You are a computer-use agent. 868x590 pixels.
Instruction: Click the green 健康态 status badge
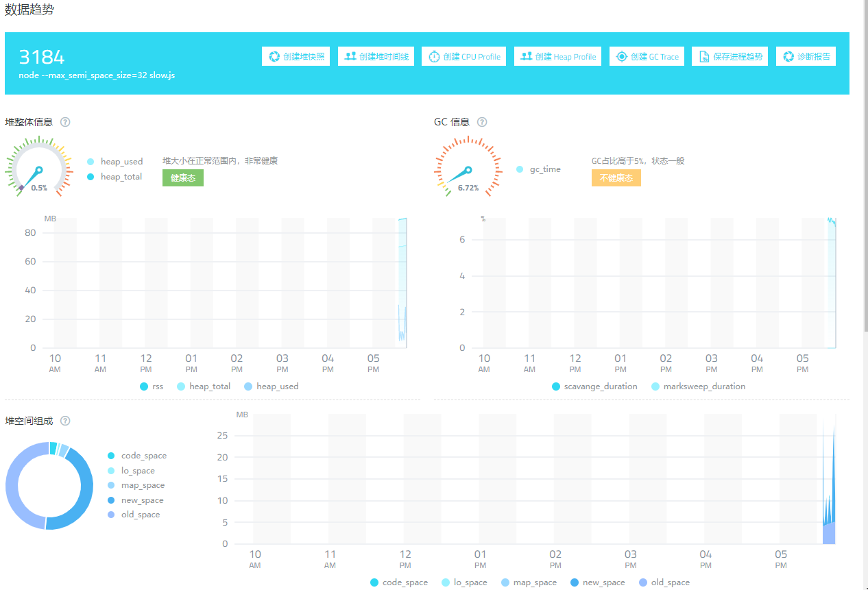tap(183, 178)
